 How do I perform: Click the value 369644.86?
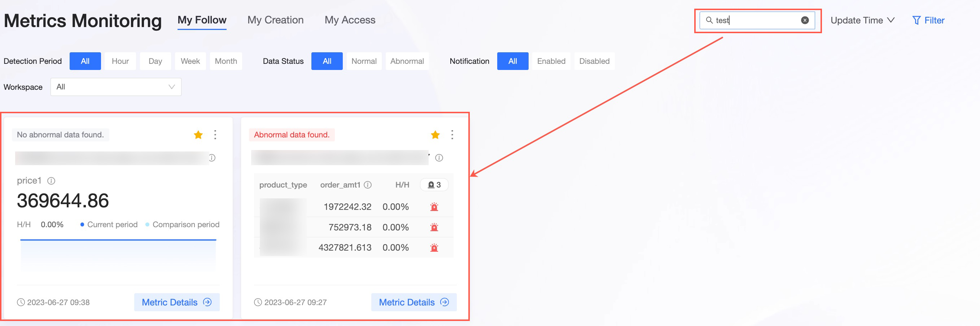pos(63,201)
